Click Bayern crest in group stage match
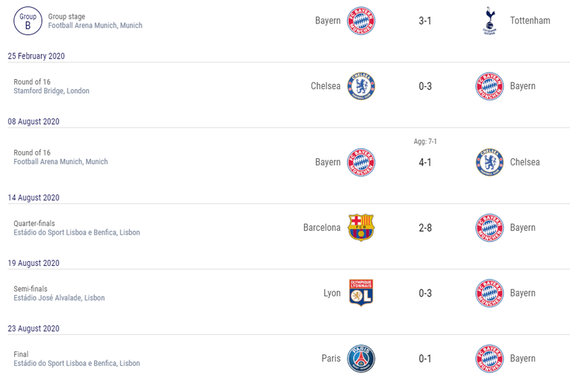570x392 pixels. click(361, 21)
